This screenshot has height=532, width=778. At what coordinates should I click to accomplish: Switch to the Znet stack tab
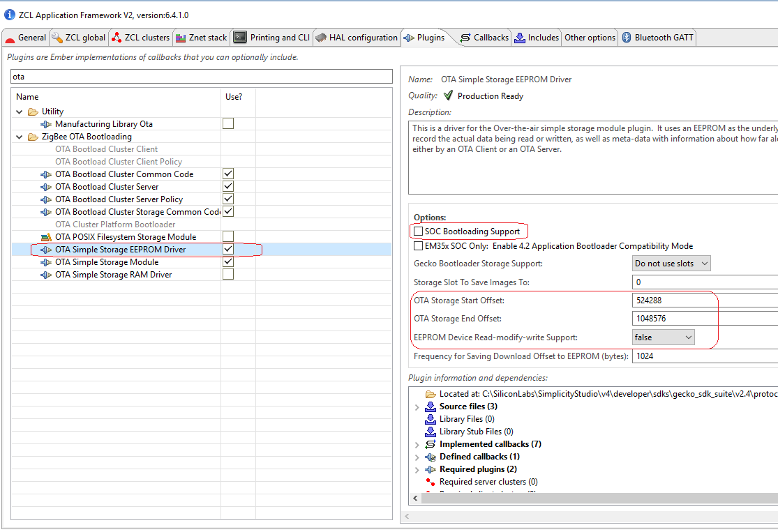202,38
